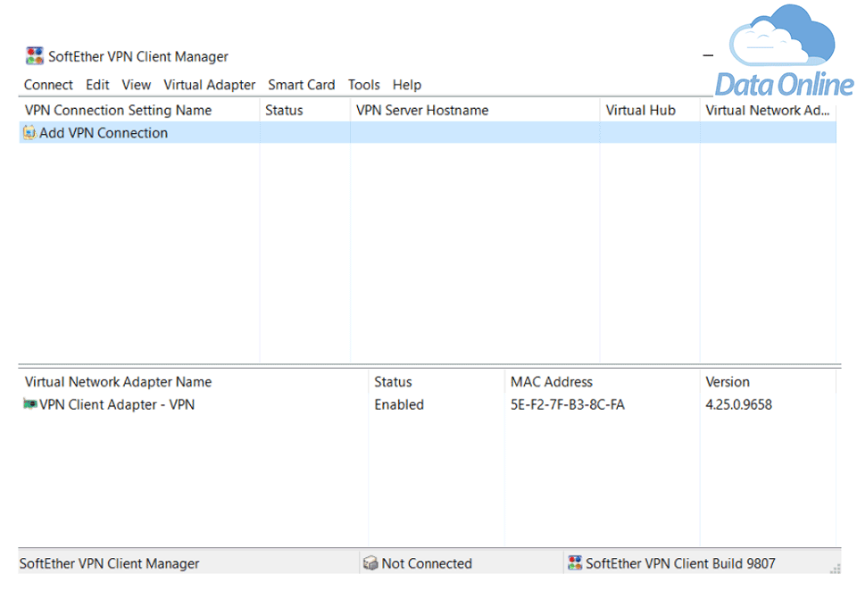Open the Virtual Adapter menu
This screenshot has width=857, height=616.
209,86
